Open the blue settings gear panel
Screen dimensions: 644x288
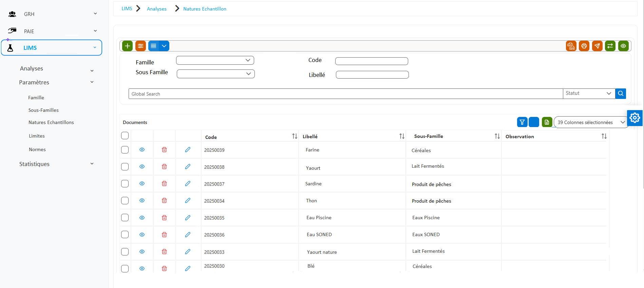pyautogui.click(x=634, y=118)
